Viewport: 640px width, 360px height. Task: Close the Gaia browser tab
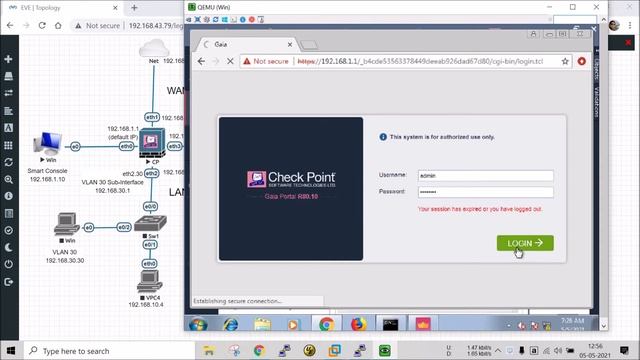pos(290,44)
